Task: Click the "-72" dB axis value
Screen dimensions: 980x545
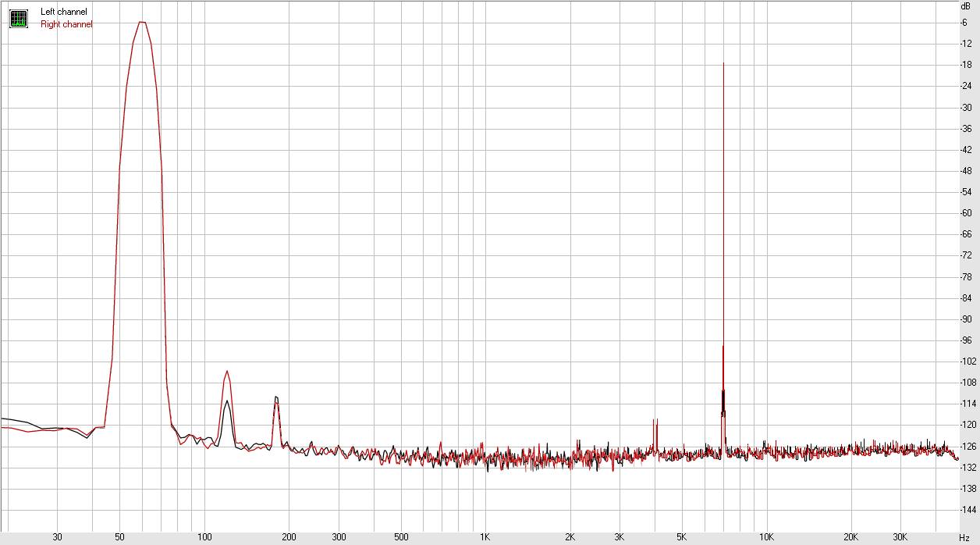Action: [x=966, y=256]
